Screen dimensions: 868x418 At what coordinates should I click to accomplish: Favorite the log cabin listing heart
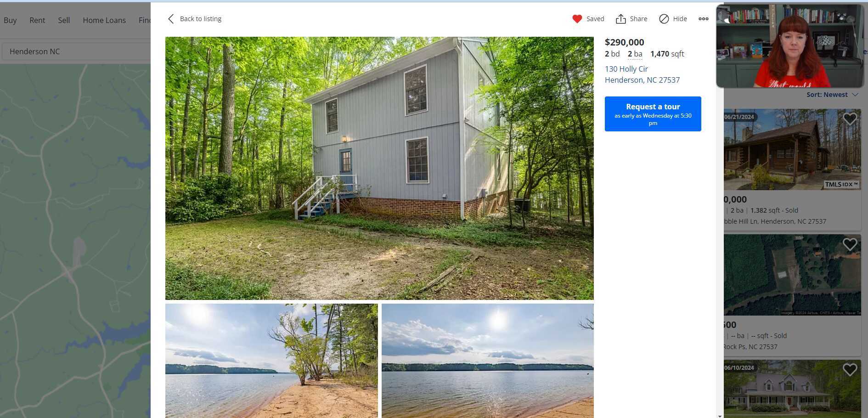click(x=850, y=119)
